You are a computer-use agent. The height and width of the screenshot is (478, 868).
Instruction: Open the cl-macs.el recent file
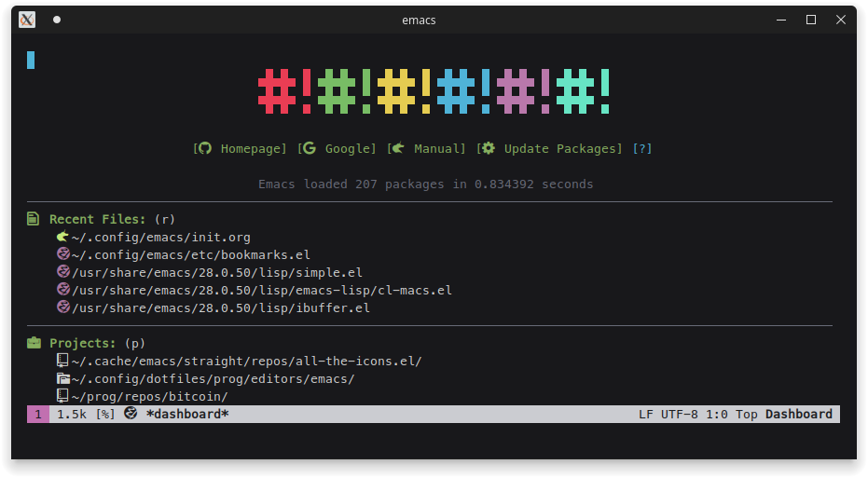click(261, 290)
